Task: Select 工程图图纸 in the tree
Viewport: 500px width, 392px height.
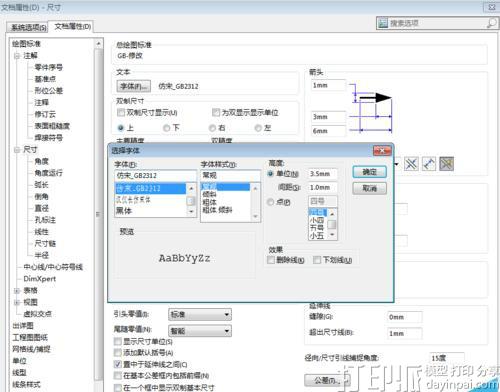Action: click(30, 337)
